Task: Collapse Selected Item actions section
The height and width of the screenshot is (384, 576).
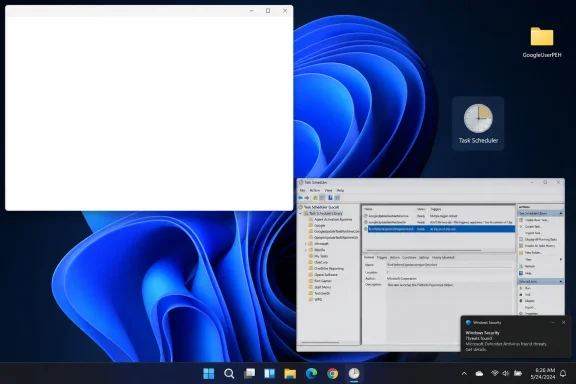Action: [x=561, y=281]
